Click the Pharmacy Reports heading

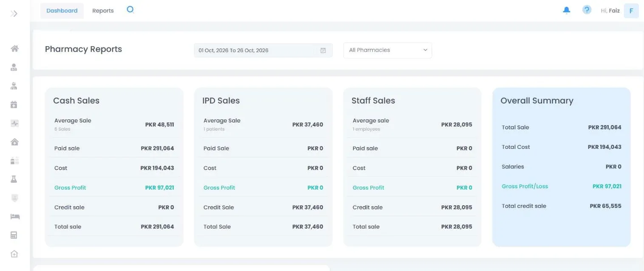83,49
